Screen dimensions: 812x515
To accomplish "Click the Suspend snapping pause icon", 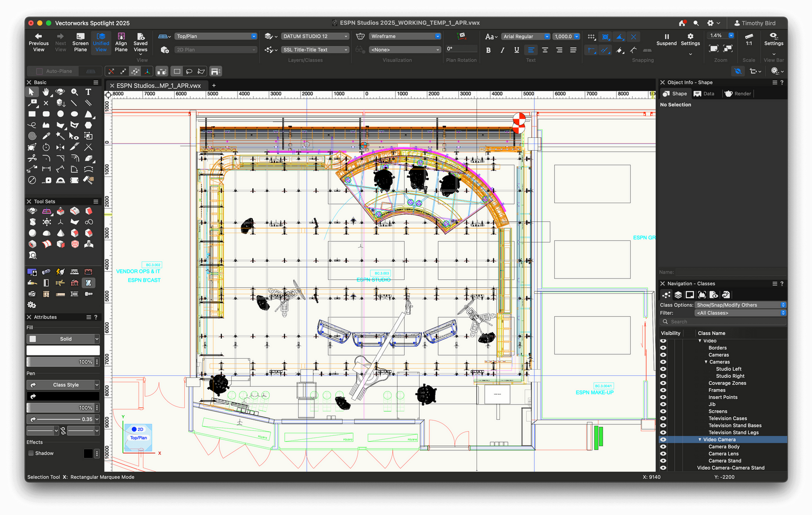I will (x=666, y=40).
